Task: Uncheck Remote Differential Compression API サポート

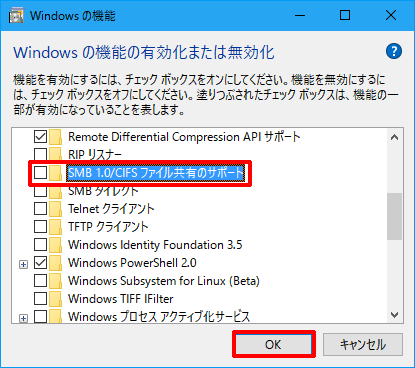Action: click(x=40, y=137)
